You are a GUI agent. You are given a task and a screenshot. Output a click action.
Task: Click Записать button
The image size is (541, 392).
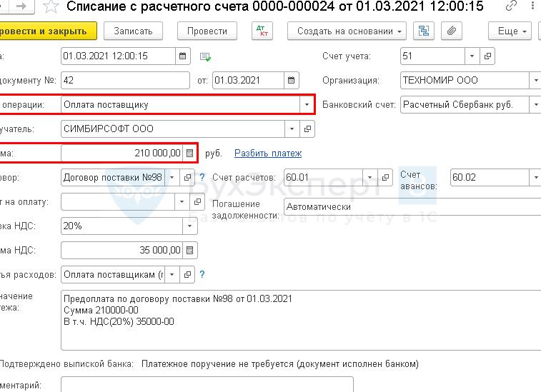click(x=133, y=31)
